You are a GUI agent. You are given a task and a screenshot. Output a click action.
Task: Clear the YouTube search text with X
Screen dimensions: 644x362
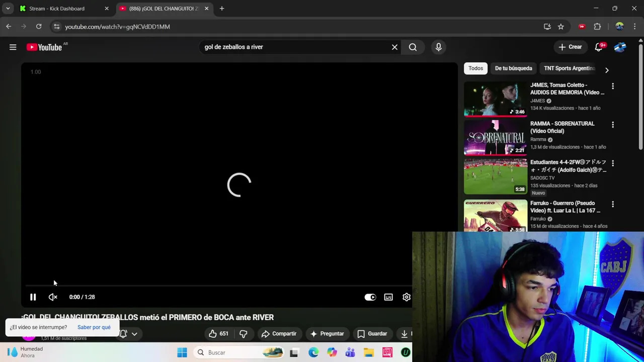tap(394, 47)
